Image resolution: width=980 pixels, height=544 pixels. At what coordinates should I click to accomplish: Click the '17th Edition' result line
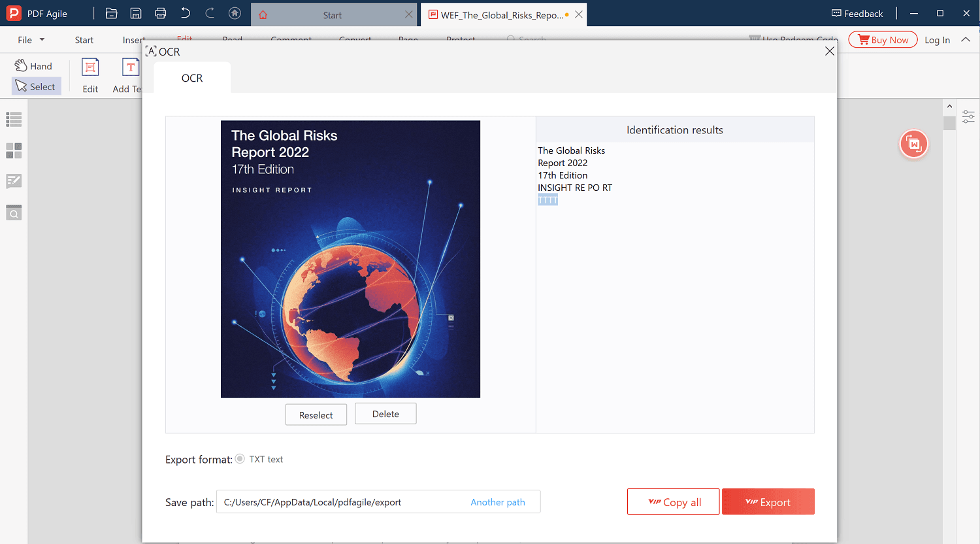[x=563, y=175]
